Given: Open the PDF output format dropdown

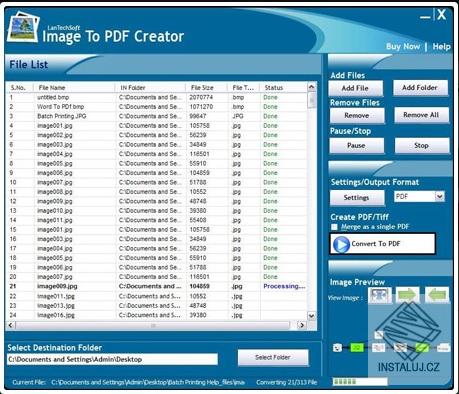Looking at the screenshot, I should (440, 196).
